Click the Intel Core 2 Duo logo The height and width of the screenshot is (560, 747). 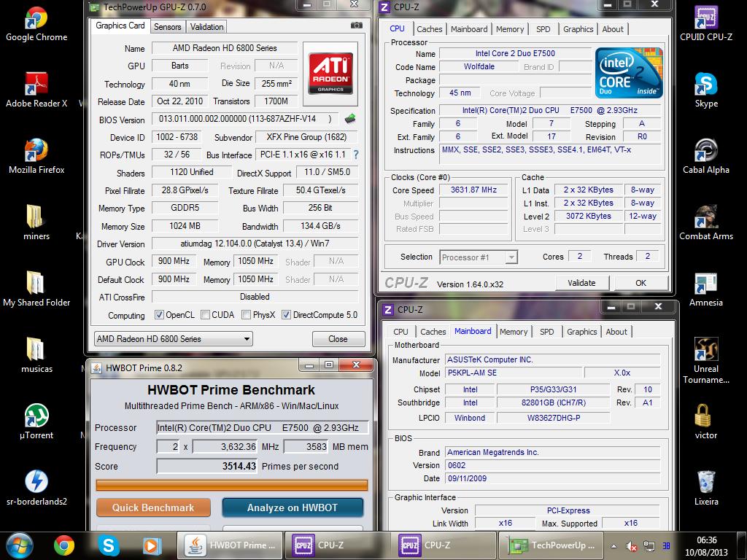[629, 72]
